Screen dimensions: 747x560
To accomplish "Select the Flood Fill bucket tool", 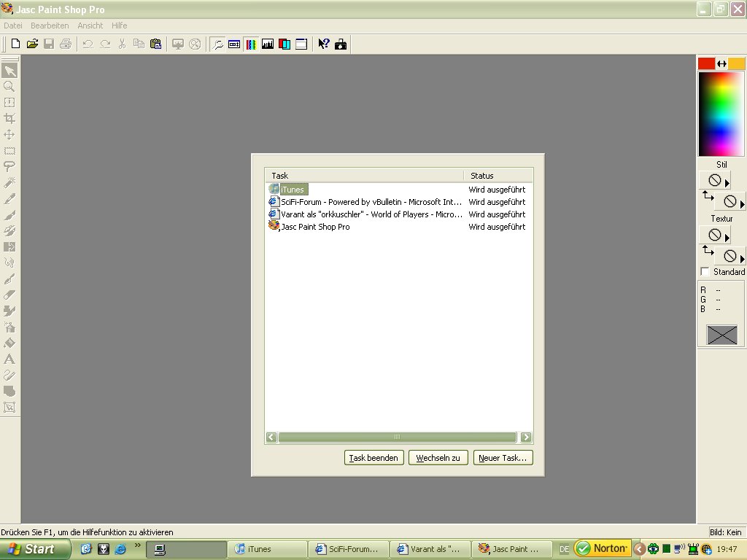I will pos(9,343).
